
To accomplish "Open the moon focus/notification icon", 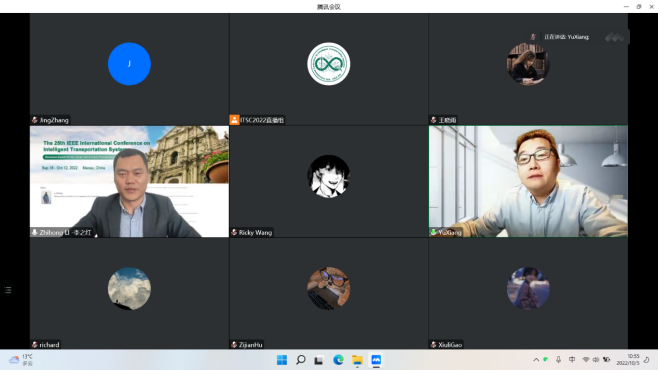I will [647, 360].
